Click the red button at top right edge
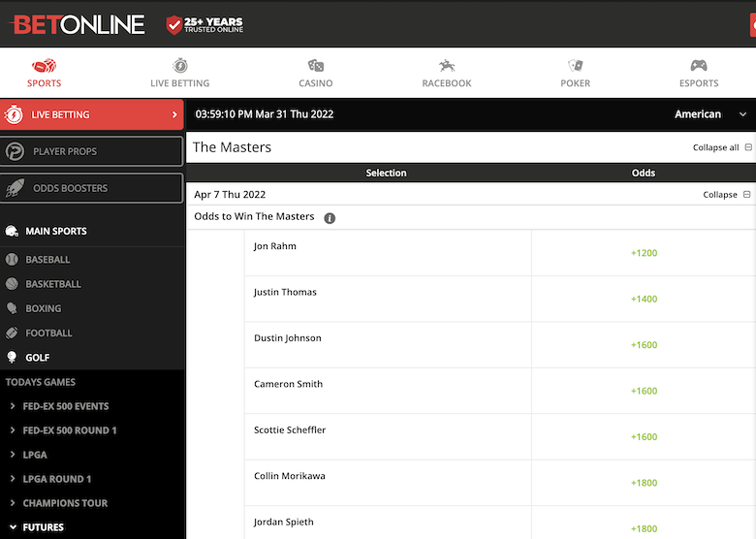The width and height of the screenshot is (756, 539). tap(753, 25)
